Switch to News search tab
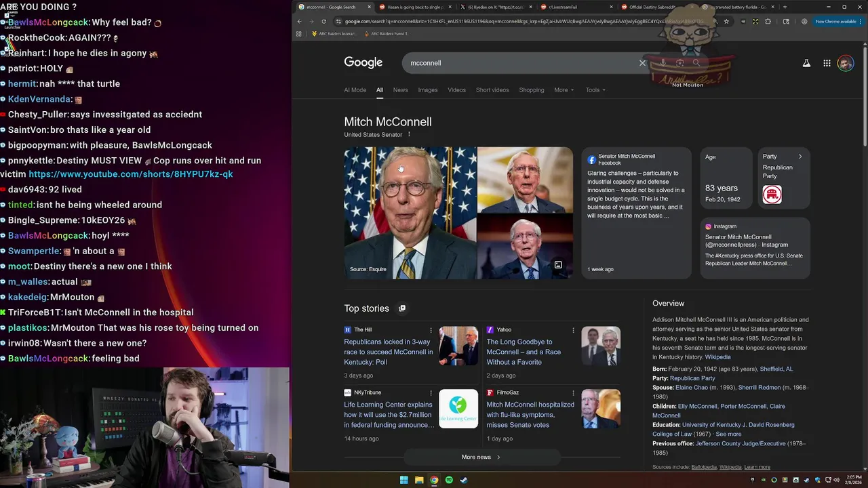Screen dimensions: 868x488 [401, 90]
